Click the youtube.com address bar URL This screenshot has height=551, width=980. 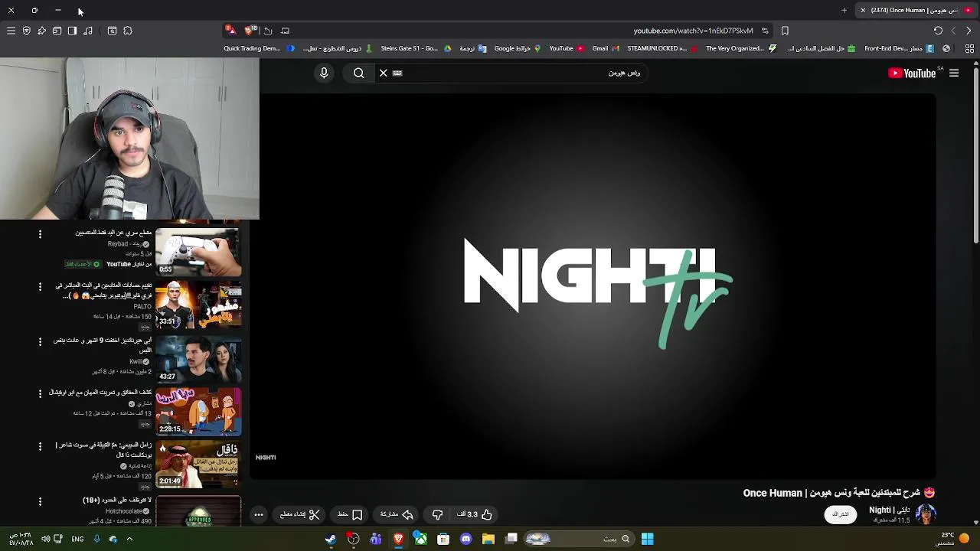693,31
